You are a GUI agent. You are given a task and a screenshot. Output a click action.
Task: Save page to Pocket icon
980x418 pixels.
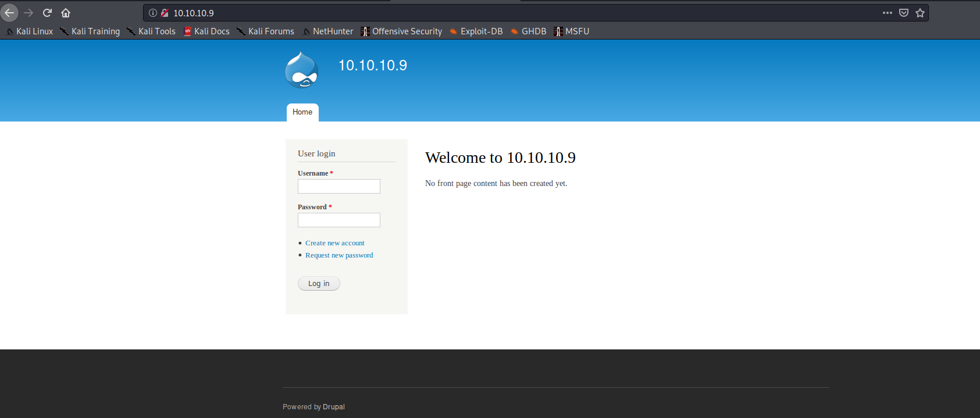point(904,13)
